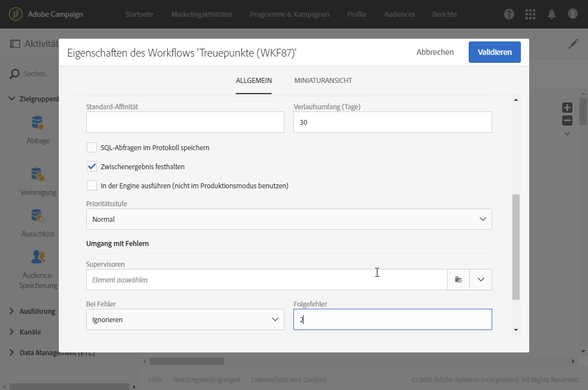Open the Bei Fehler dropdown
This screenshot has height=390, width=588.
pos(185,319)
